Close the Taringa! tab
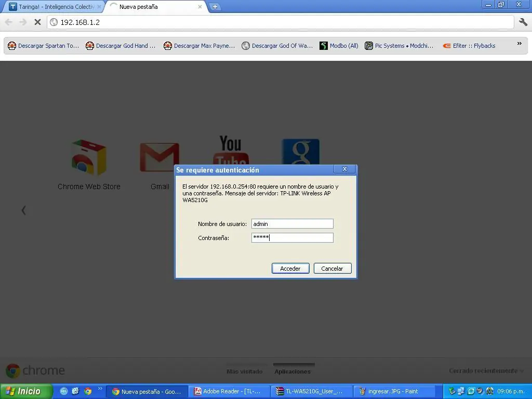The height and width of the screenshot is (399, 532). [99, 7]
